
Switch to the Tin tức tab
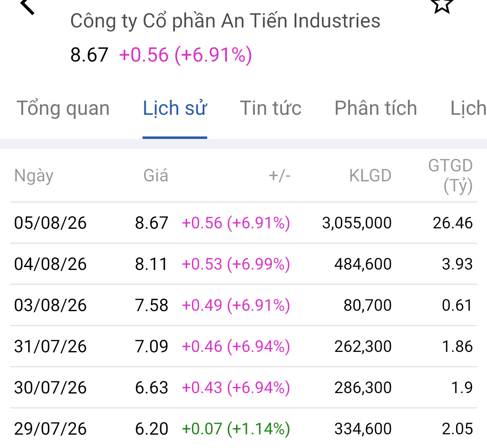point(271,108)
